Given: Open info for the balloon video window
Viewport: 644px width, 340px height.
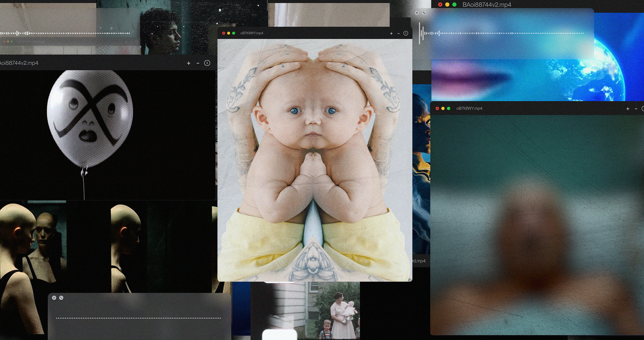Looking at the screenshot, I should pyautogui.click(x=207, y=63).
